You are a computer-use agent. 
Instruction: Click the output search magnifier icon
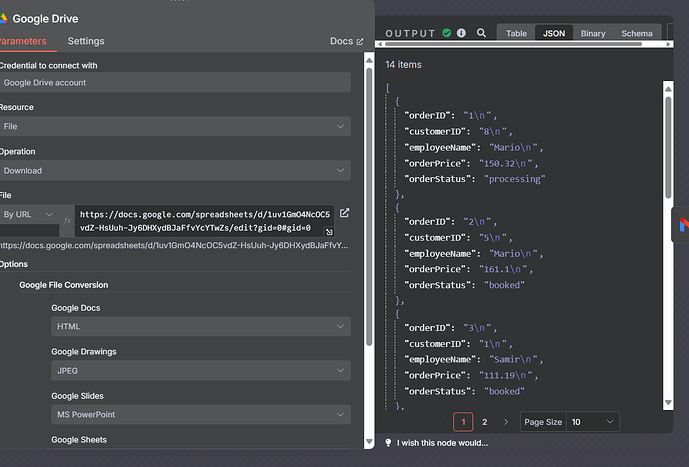pyautogui.click(x=481, y=33)
